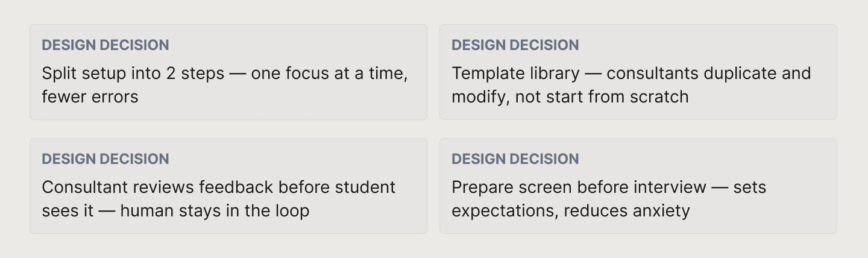
Task: Click the phrase 'fewer errors'
Action: pyautogui.click(x=90, y=96)
